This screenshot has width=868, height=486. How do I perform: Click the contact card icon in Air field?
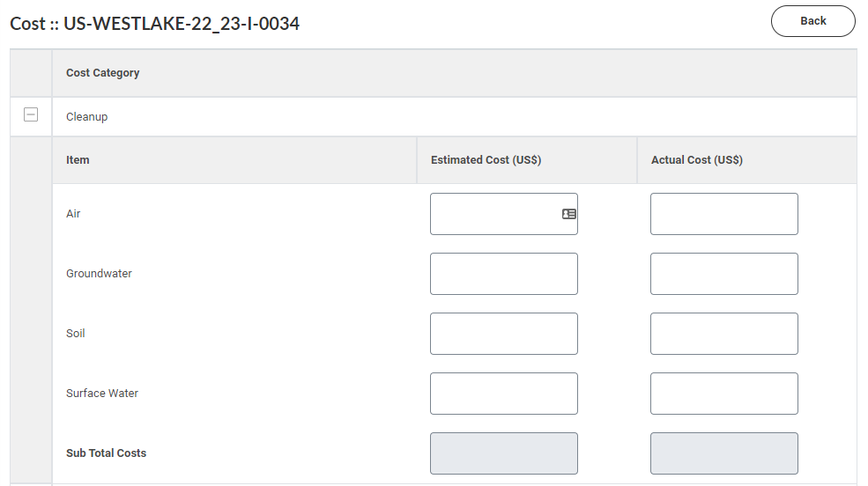568,214
